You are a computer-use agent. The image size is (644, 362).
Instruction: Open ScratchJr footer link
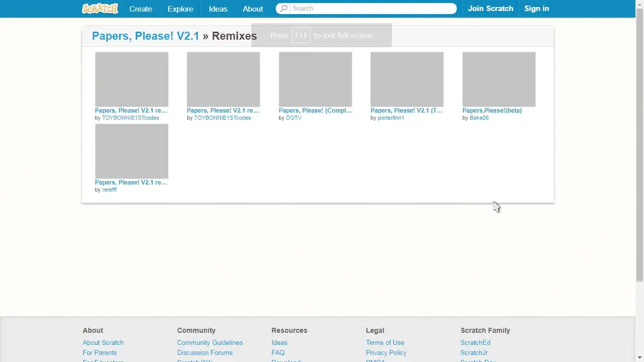coord(474,353)
